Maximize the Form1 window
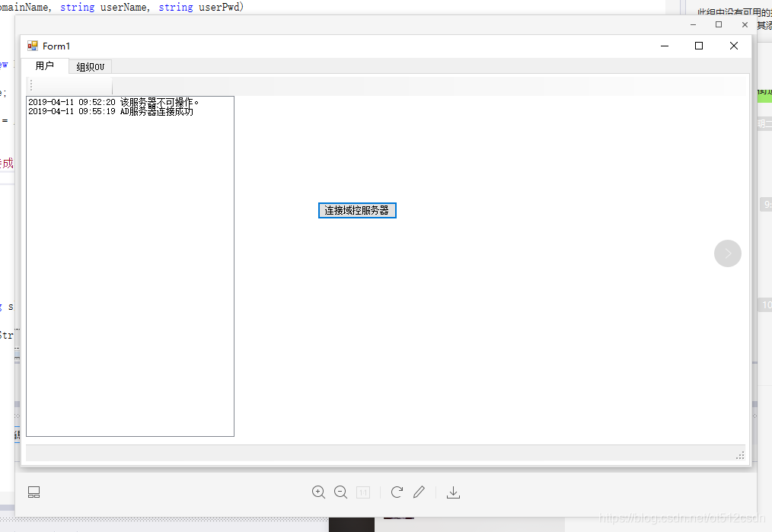Viewport: 772px width, 532px height. click(x=699, y=46)
